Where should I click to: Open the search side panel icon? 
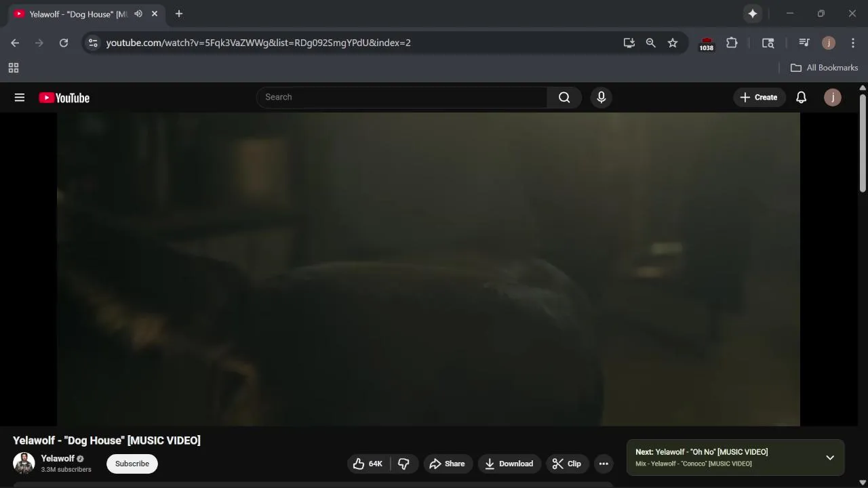tap(768, 43)
